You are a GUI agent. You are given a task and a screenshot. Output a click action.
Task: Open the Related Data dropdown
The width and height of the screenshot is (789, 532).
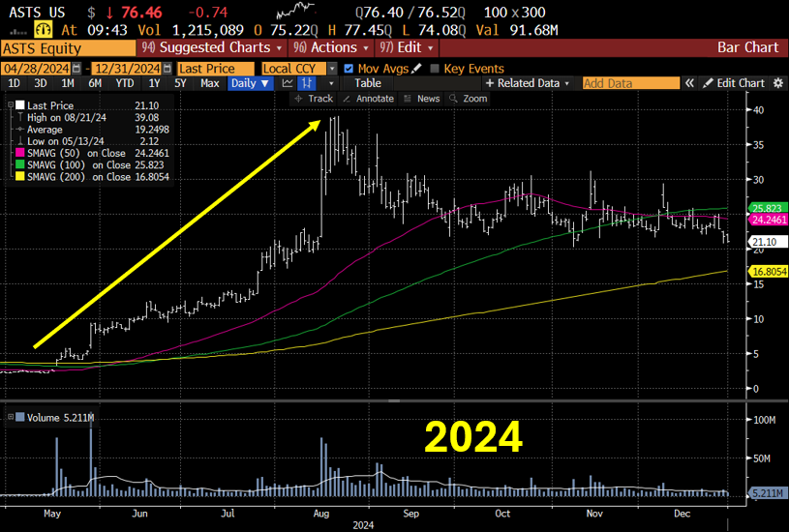click(527, 83)
